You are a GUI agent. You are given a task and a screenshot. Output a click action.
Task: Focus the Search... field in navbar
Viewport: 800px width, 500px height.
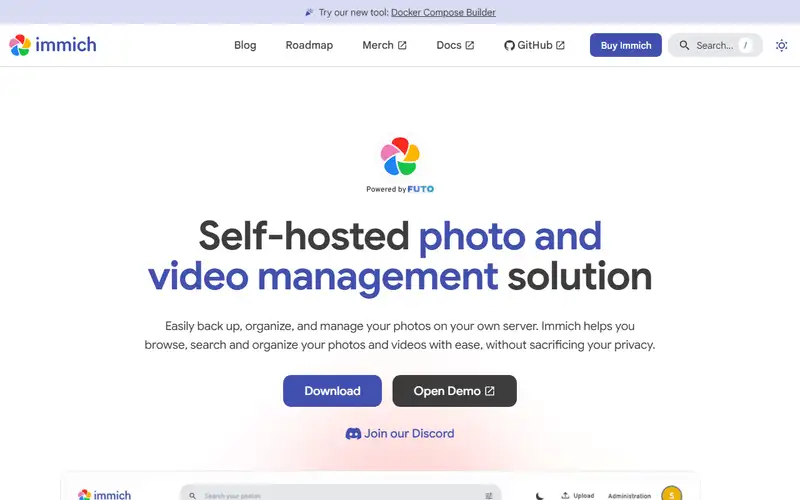(715, 45)
